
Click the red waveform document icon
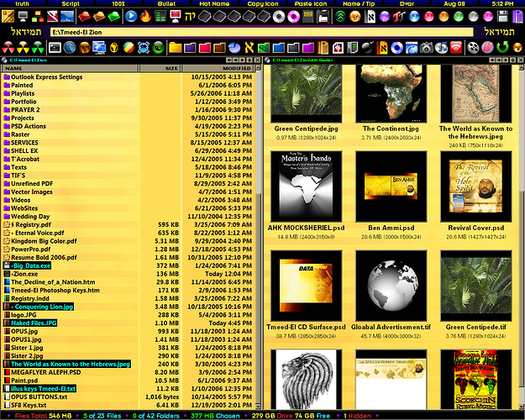pyautogui.click(x=338, y=48)
